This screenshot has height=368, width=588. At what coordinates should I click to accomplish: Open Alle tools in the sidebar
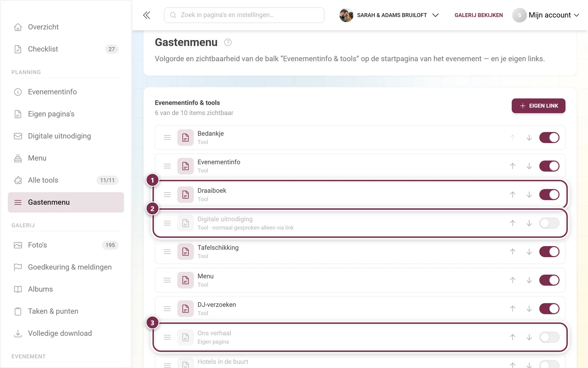[x=66, y=180]
